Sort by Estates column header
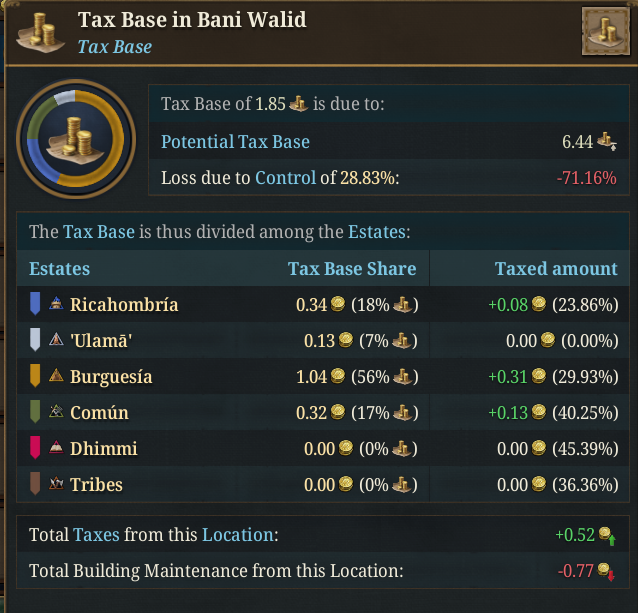This screenshot has width=638, height=613. coord(59,268)
